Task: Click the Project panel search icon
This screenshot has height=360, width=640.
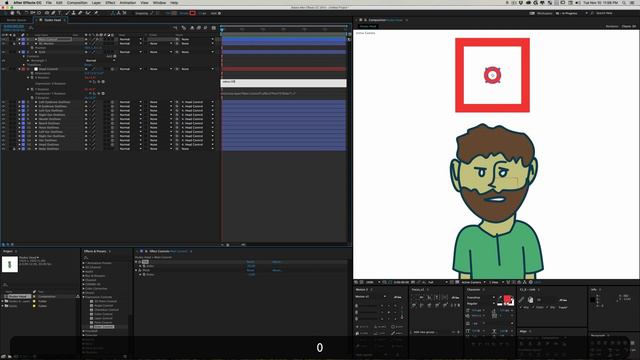Action: coord(5,284)
